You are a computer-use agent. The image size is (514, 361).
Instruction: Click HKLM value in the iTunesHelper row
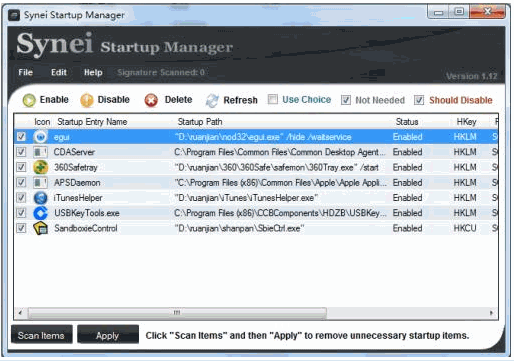click(465, 198)
